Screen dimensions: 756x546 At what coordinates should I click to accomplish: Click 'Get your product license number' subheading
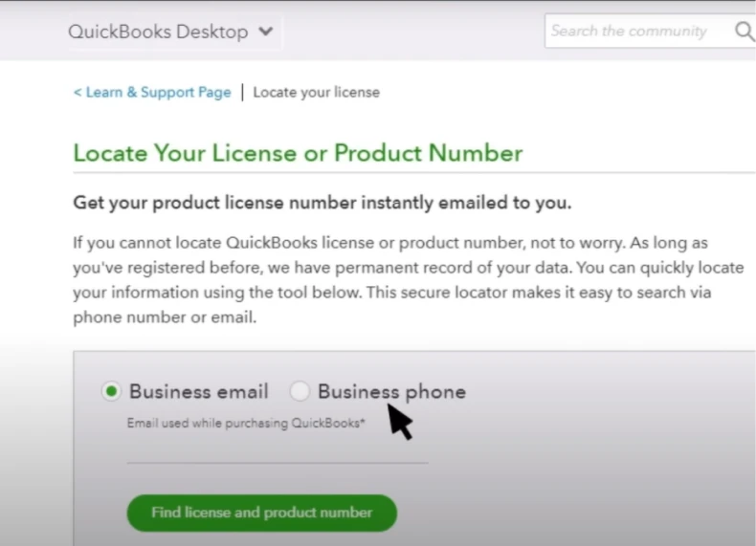pos(322,203)
